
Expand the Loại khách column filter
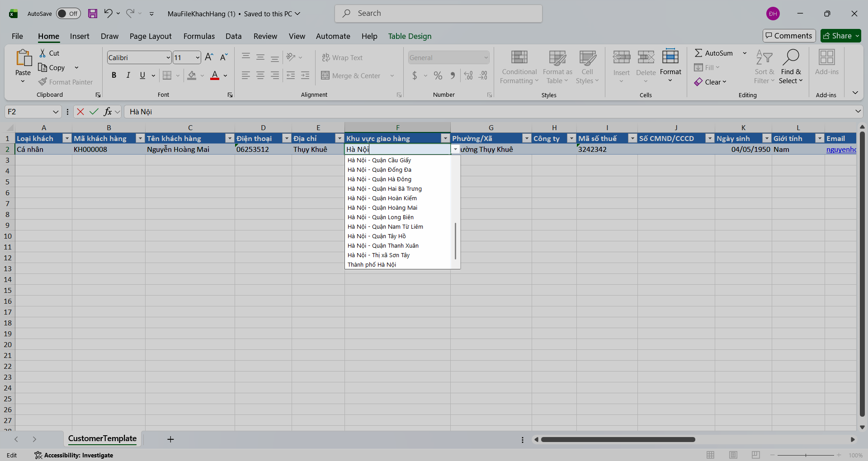(67, 138)
